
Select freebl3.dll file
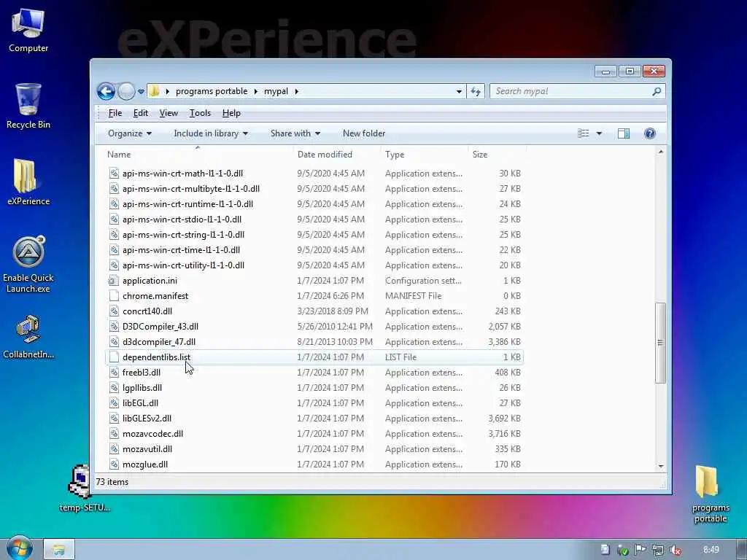(x=314, y=373)
